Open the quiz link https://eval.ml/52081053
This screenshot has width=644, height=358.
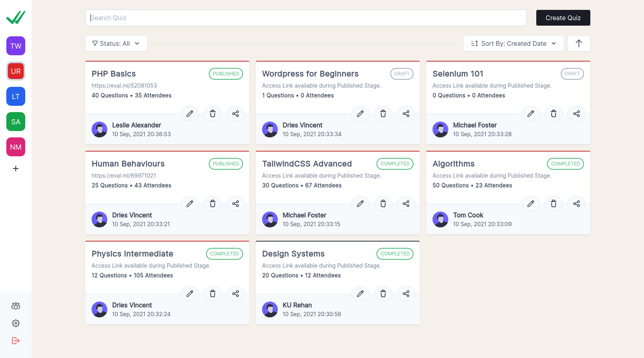pyautogui.click(x=124, y=85)
